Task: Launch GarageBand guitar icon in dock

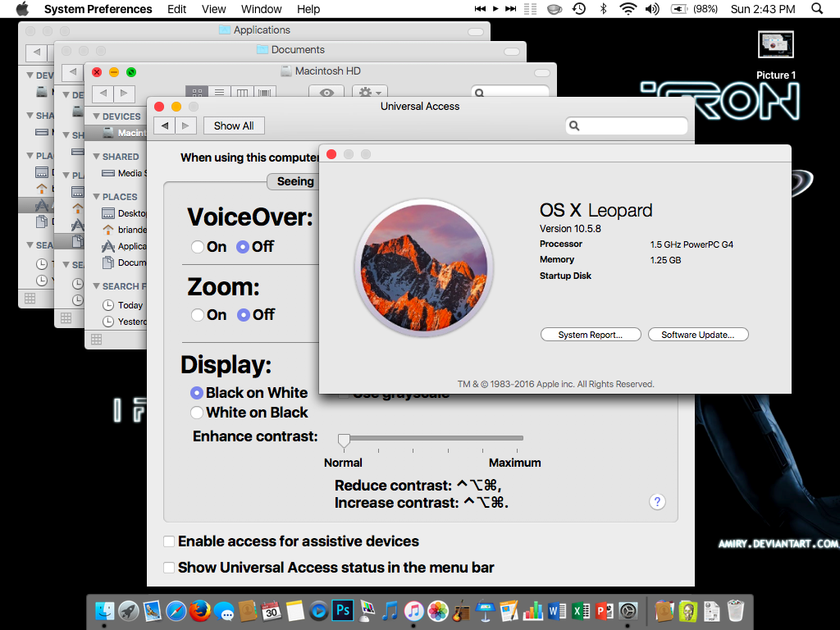Action: pos(461,610)
